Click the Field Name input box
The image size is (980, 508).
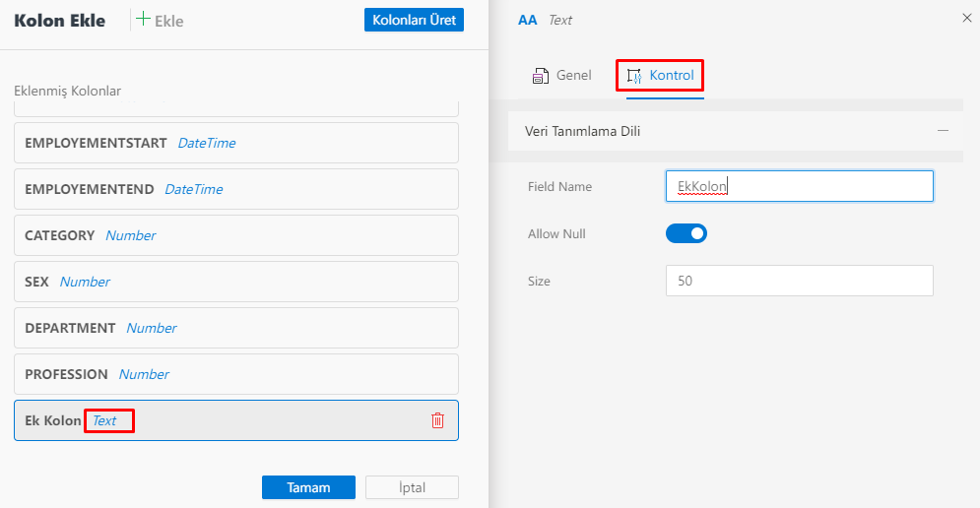click(x=799, y=186)
